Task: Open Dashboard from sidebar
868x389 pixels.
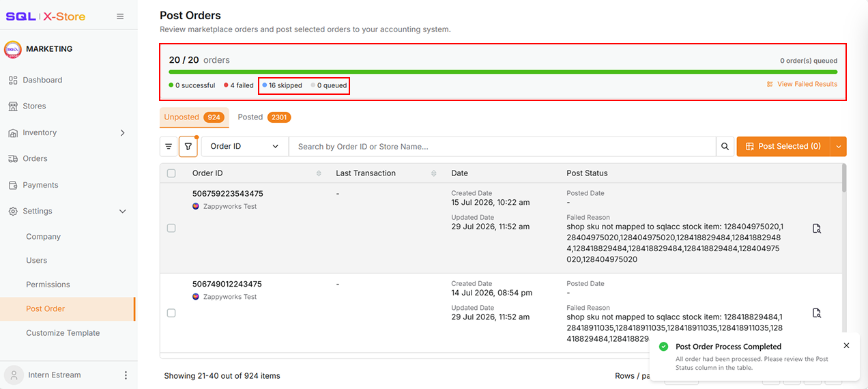Action: tap(42, 80)
